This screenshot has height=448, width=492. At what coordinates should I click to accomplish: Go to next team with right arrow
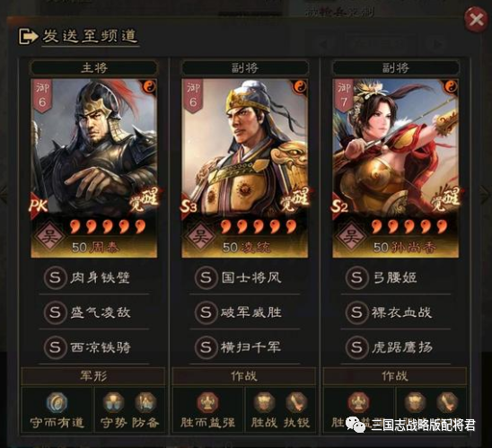point(485,195)
